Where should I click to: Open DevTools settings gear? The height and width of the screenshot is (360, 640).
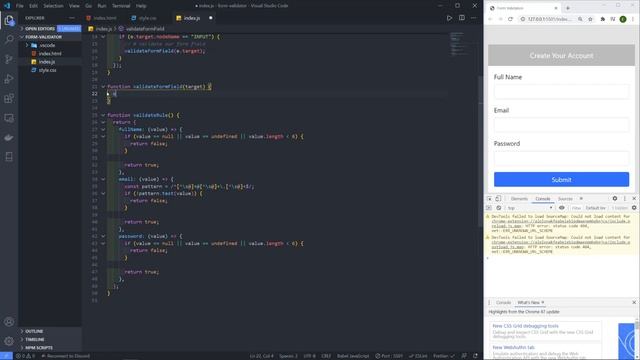615,199
